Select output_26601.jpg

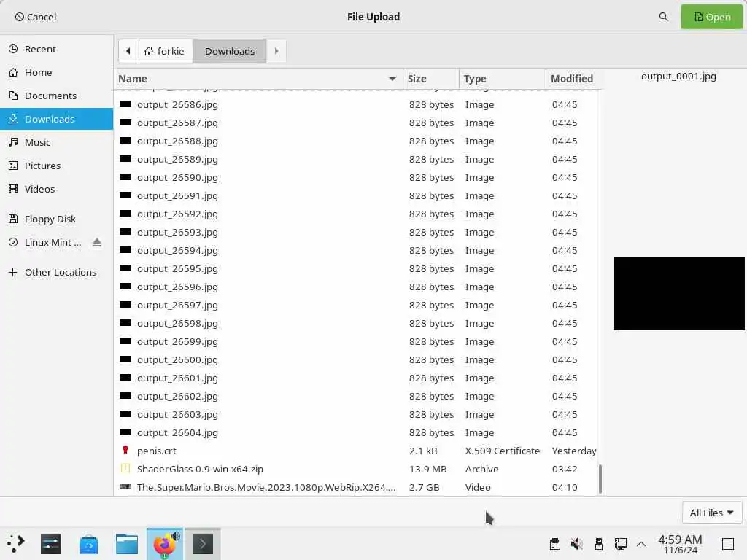[x=355, y=378]
